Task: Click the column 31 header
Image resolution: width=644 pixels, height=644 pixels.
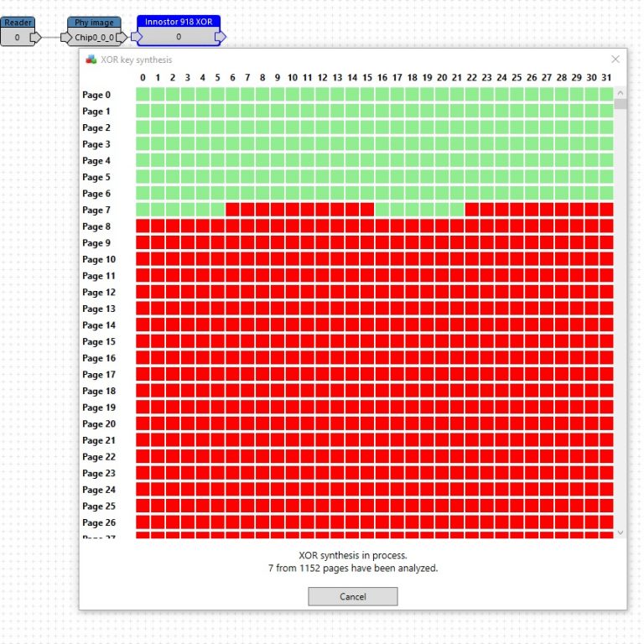Action: (606, 78)
